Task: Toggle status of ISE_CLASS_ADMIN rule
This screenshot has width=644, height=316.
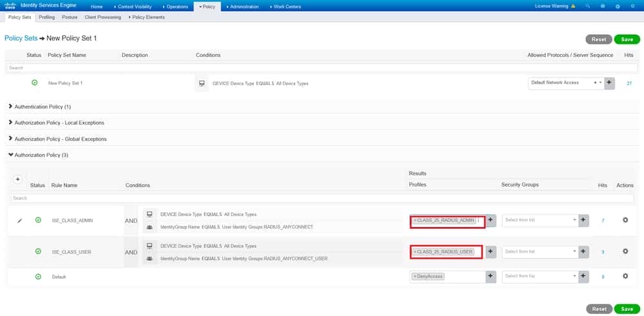Action: click(38, 220)
